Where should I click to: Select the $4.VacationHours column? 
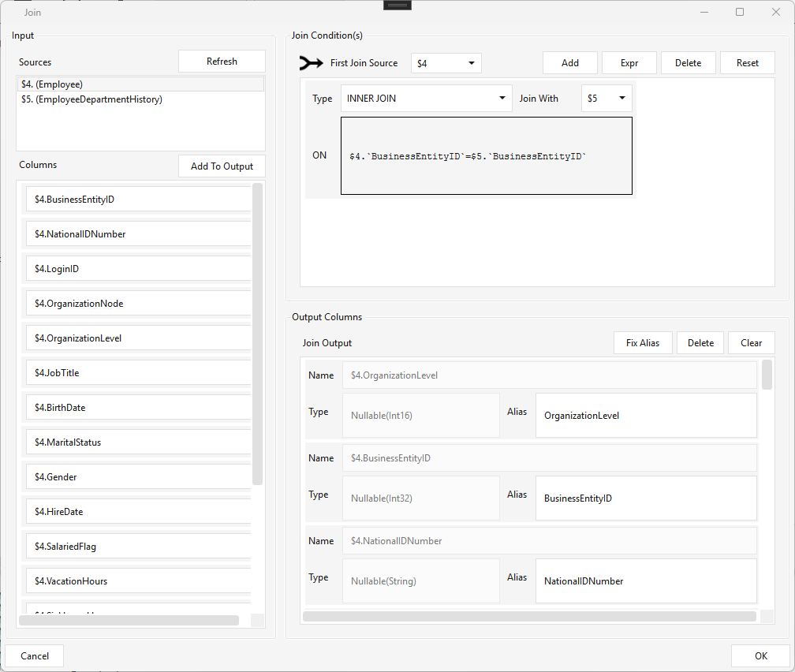[x=139, y=581]
